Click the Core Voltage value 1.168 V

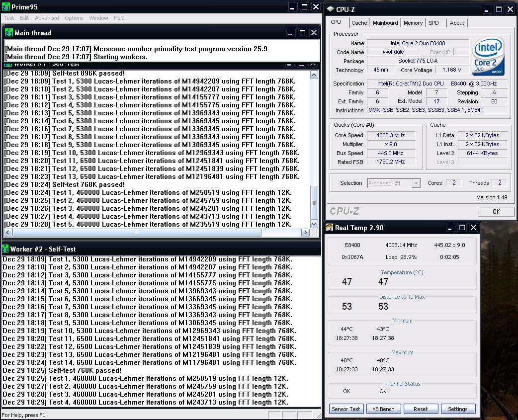451,70
